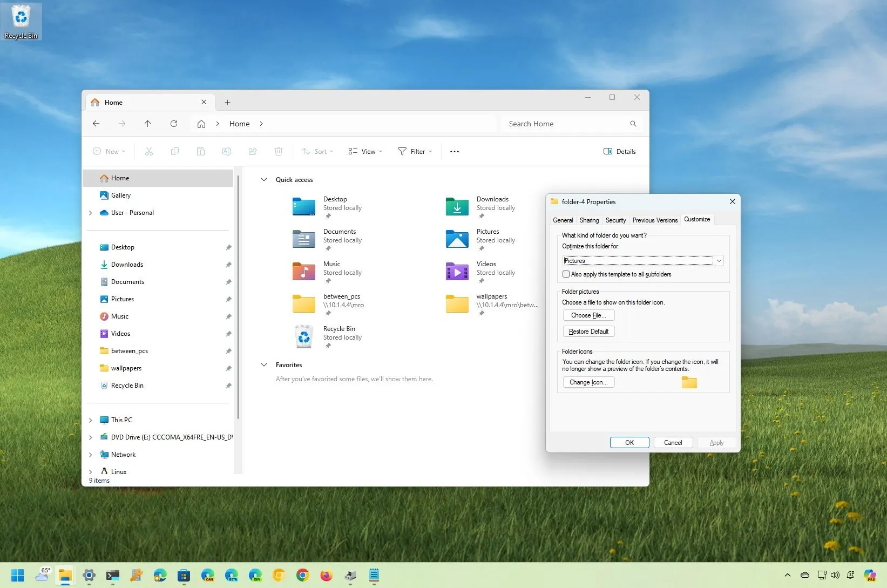Collapse the Quick access section

click(264, 180)
